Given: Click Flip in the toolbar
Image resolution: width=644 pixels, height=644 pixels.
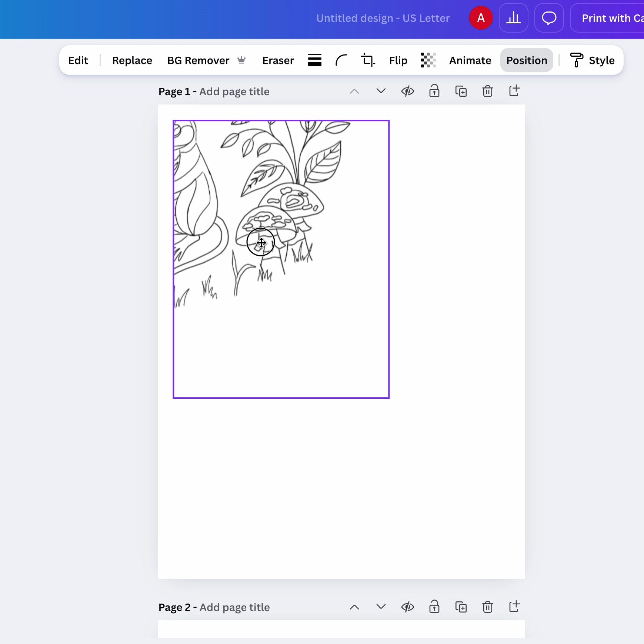Looking at the screenshot, I should tap(398, 60).
